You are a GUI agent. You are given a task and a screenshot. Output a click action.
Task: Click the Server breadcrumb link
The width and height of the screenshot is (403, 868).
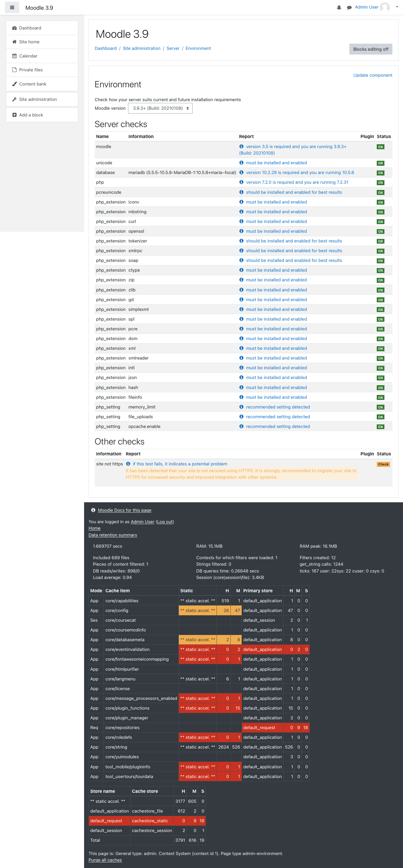[x=173, y=48]
